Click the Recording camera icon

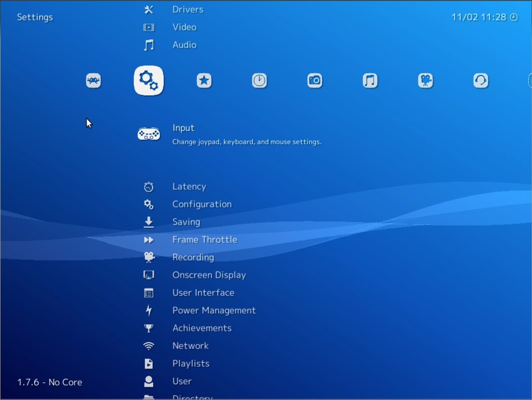[x=149, y=257]
